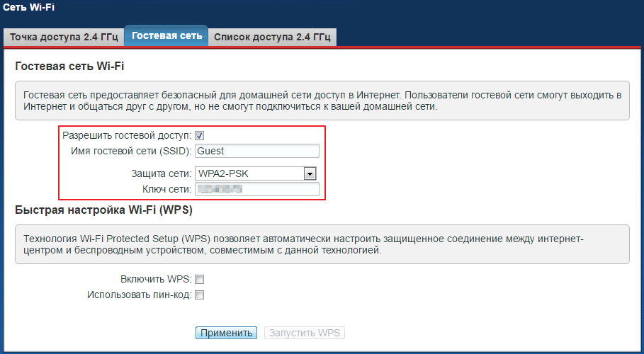Image resolution: width=644 pixels, height=354 pixels.
Task: Click into the Ключ сети password field
Action: tap(257, 189)
